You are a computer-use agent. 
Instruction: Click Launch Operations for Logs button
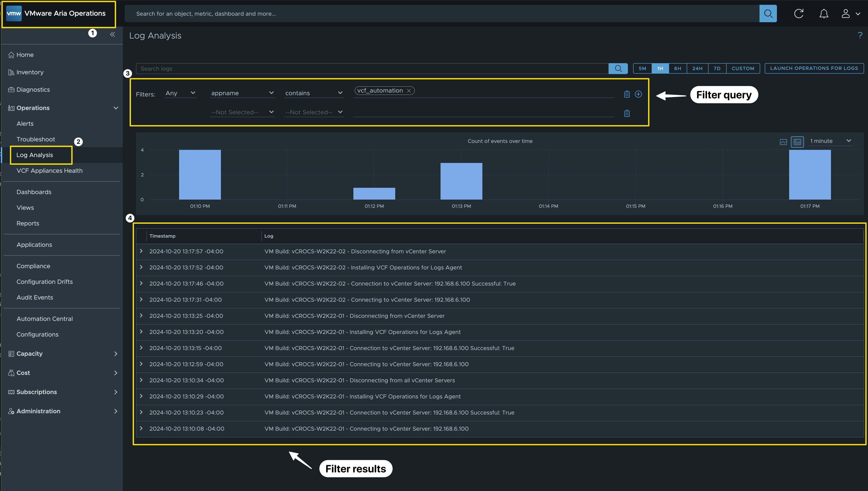coord(814,68)
